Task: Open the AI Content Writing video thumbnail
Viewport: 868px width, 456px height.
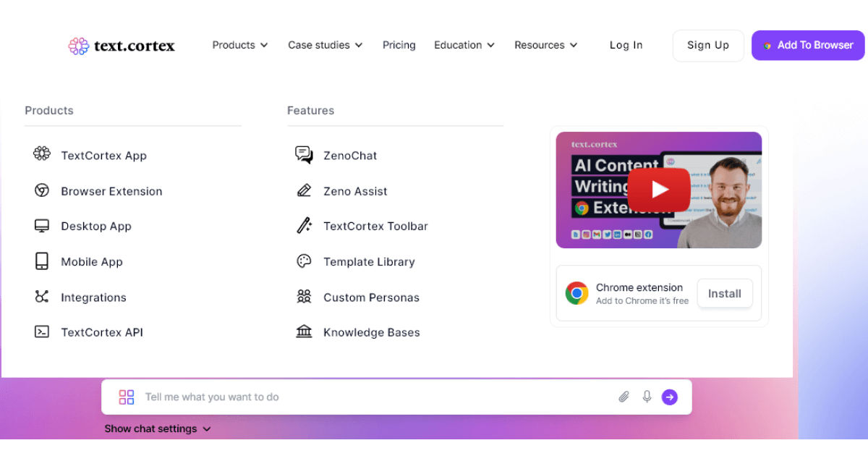Action: [658, 190]
